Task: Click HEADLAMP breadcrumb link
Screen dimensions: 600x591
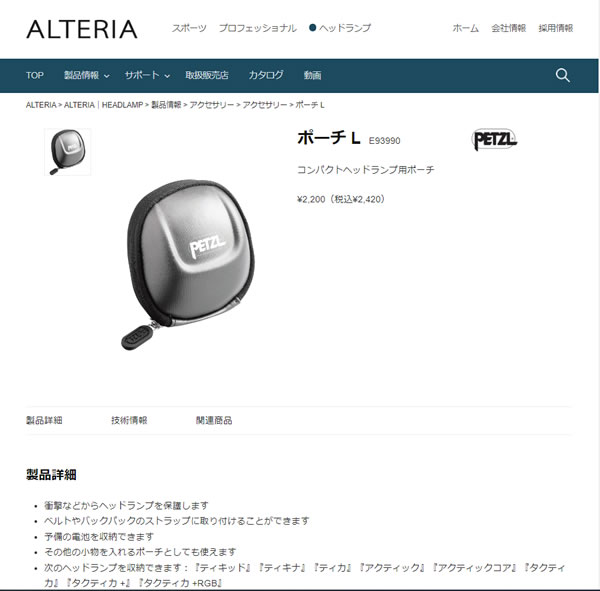Action: pos(103,105)
